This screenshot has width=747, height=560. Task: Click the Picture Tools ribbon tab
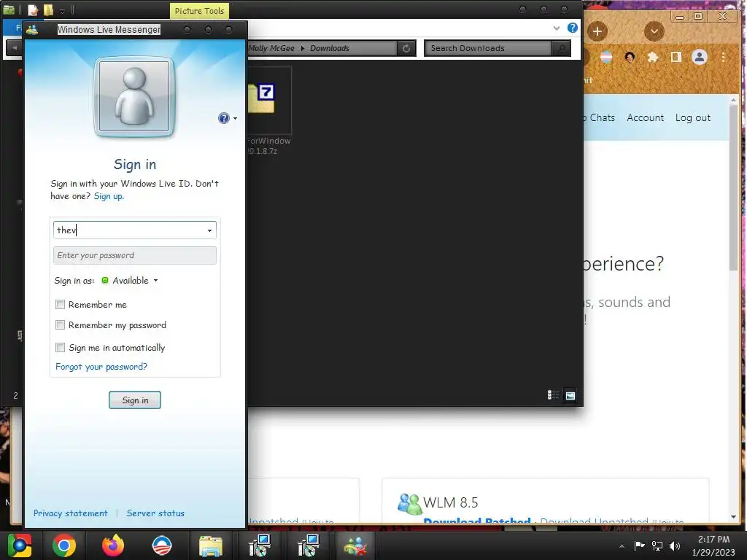(x=199, y=10)
